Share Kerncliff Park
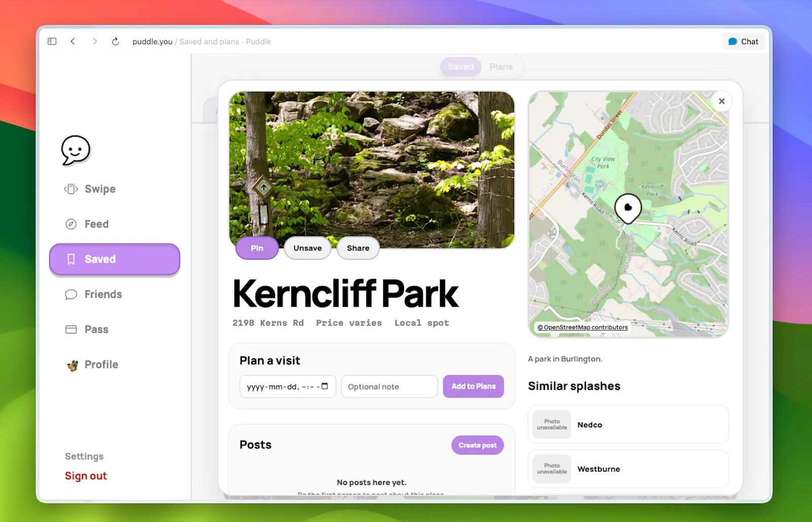Viewport: 812px width, 522px height. 358,248
